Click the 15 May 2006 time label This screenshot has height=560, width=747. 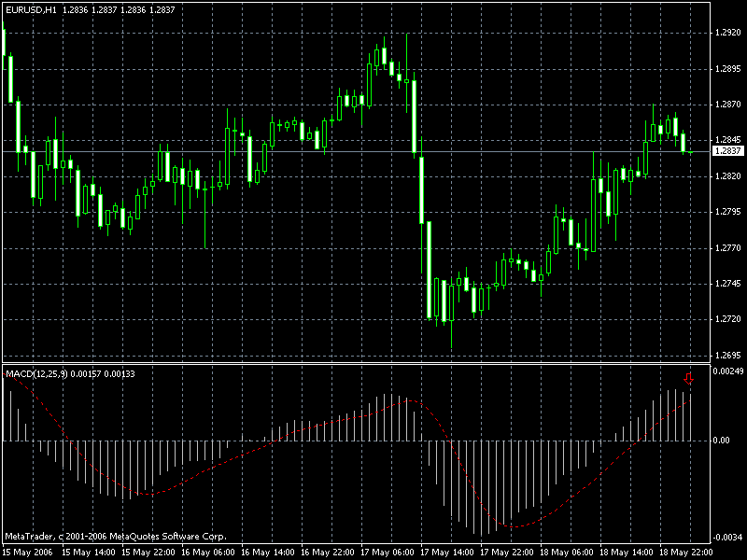(x=29, y=553)
